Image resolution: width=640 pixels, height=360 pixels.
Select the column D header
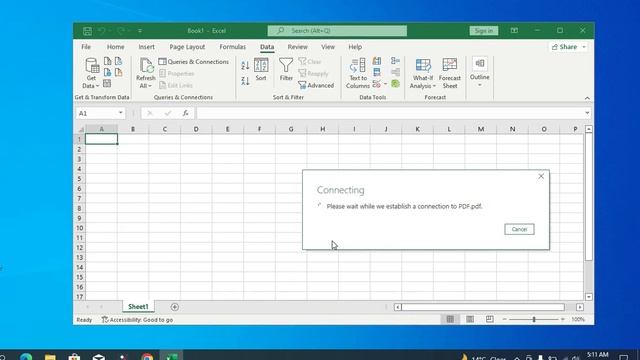click(x=196, y=129)
